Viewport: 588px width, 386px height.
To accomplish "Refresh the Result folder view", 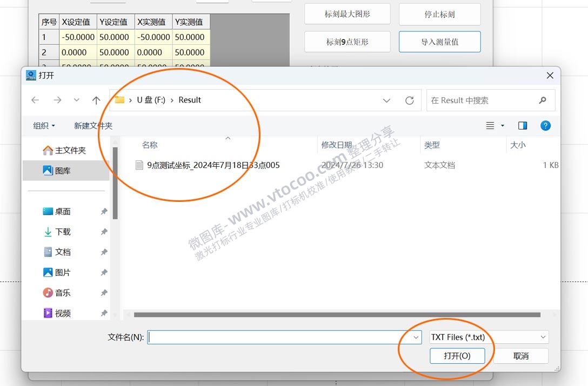I will coord(409,100).
